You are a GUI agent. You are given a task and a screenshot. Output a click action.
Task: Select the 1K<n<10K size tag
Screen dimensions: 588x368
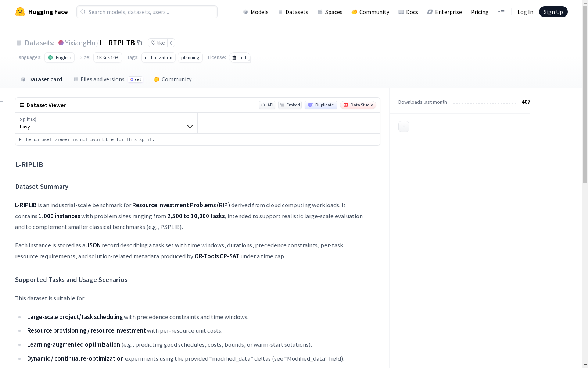coord(108,57)
